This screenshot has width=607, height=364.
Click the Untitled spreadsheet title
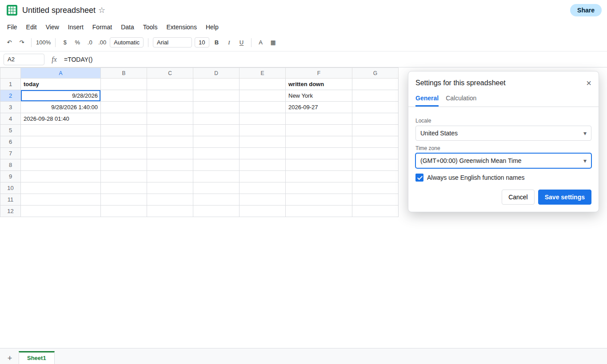pos(59,10)
